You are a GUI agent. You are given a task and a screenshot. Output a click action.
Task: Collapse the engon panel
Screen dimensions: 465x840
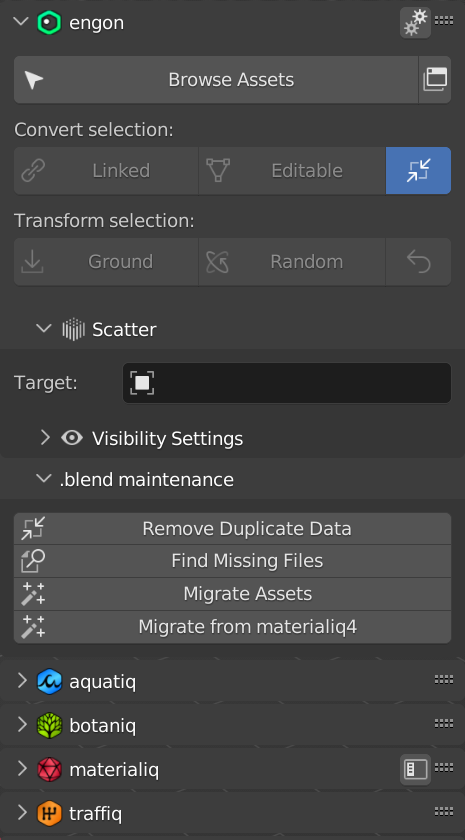click(21, 22)
